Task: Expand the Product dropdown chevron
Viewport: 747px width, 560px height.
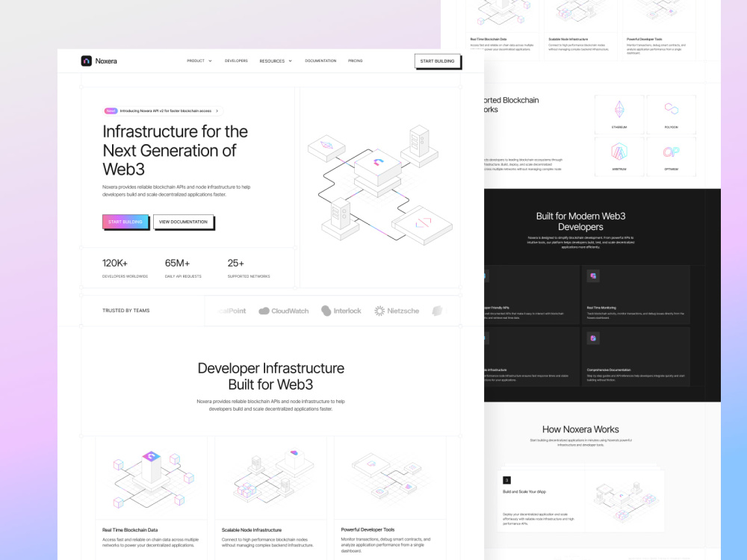Action: pyautogui.click(x=210, y=61)
